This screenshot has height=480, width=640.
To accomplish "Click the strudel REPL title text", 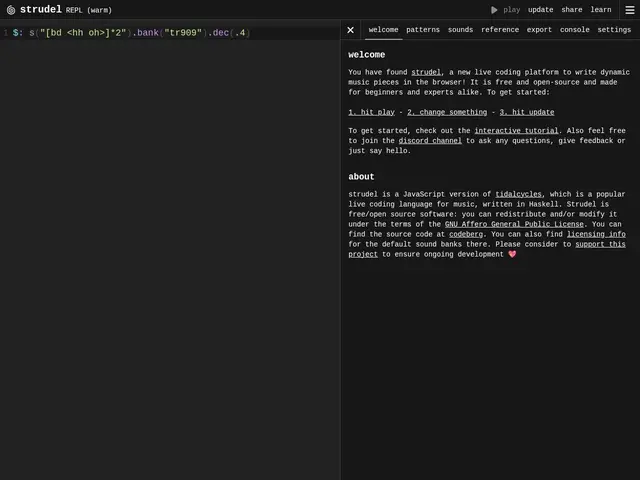I will [x=66, y=10].
